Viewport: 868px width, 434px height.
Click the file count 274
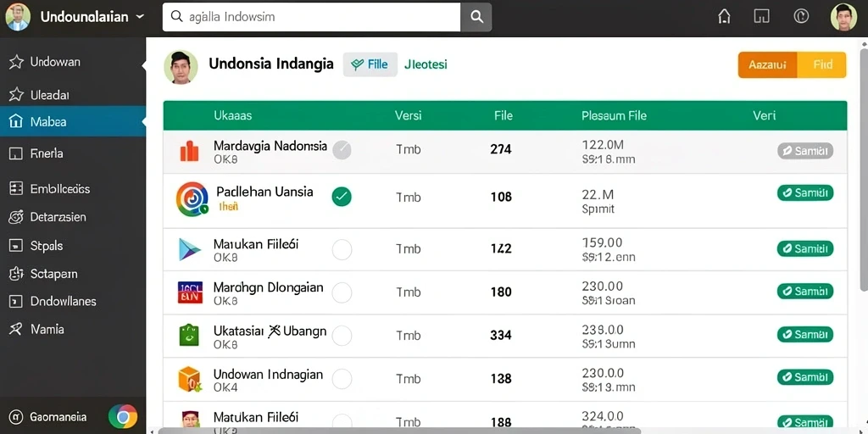501,149
